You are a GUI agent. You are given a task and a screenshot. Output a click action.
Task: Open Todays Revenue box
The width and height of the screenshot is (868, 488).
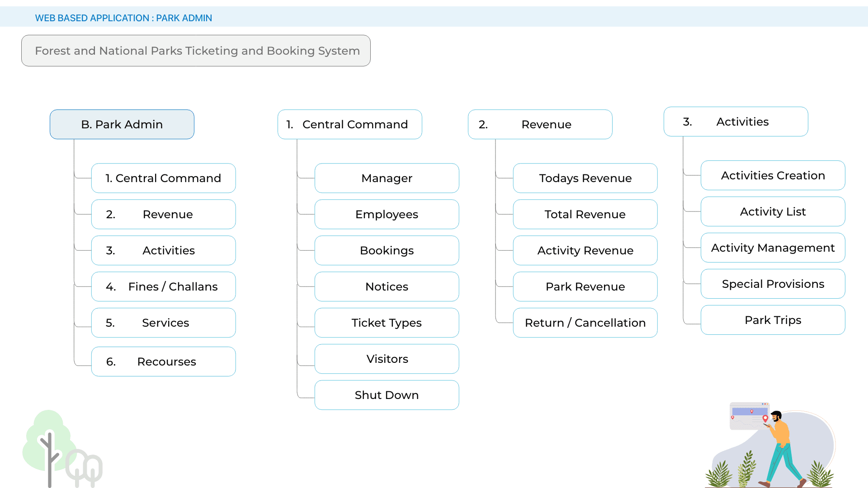pos(585,178)
